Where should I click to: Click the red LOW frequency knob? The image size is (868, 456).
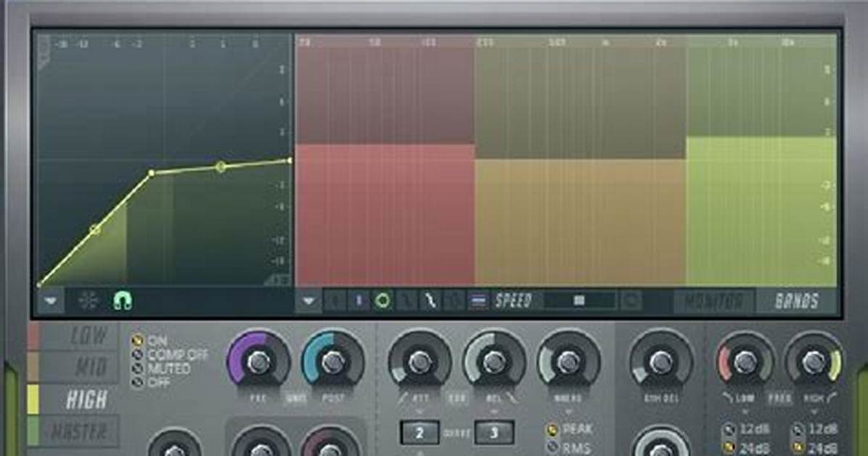click(x=745, y=360)
